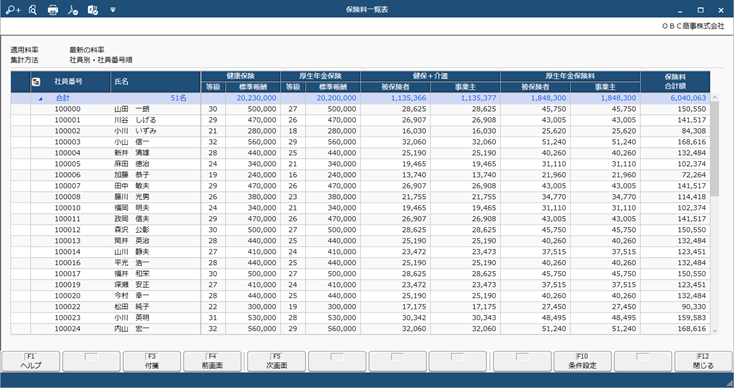Click the F1 ヘルプ button
The width and height of the screenshot is (734, 388).
[x=31, y=361]
